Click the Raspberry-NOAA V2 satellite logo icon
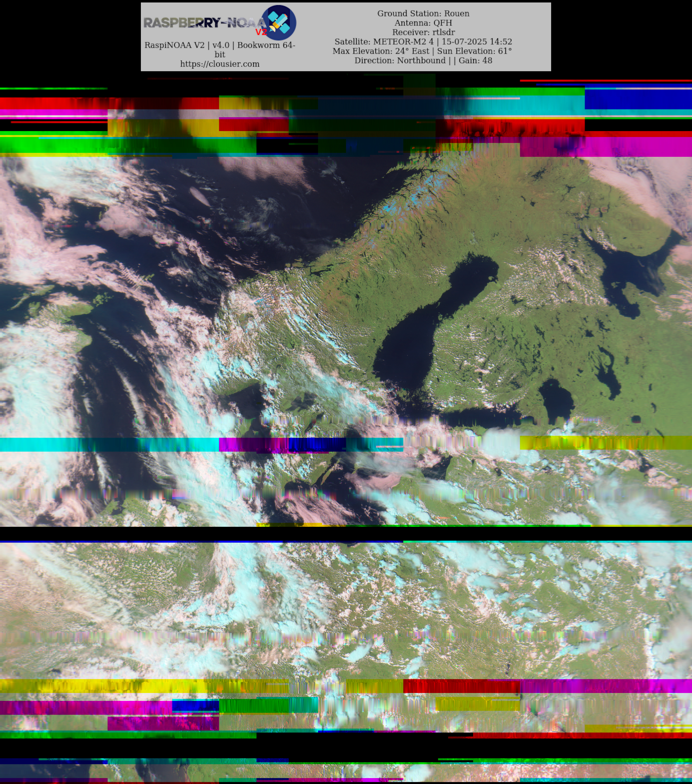 (279, 23)
